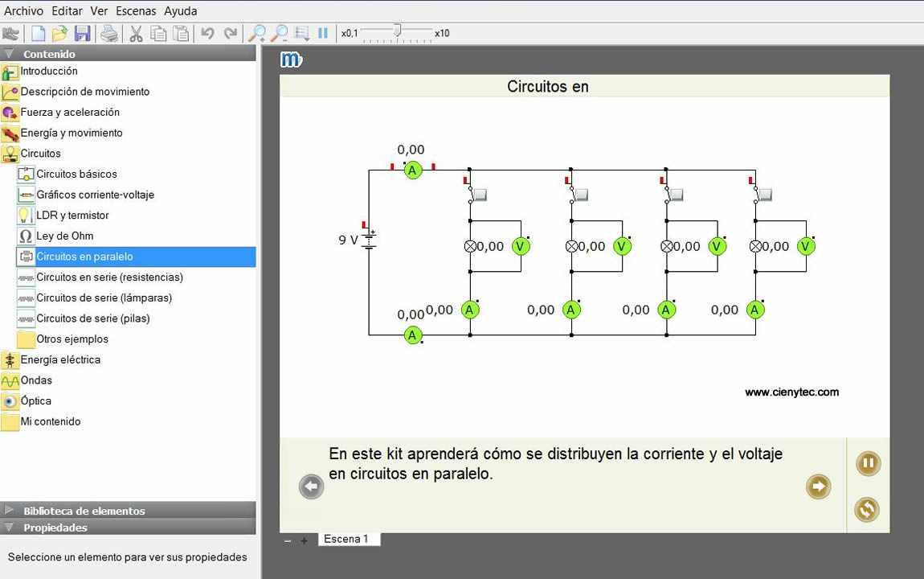The height and width of the screenshot is (579, 924).
Task: Click the Zoom in magnifier icon
Action: (257, 33)
